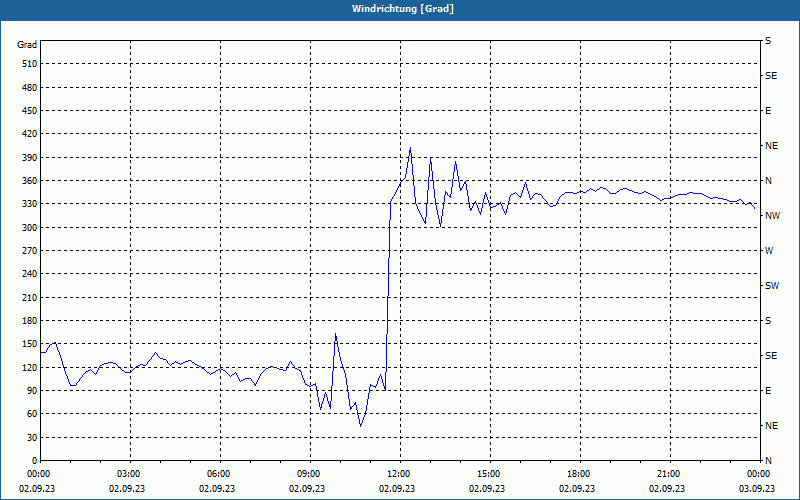Click the SW compass label on right axis
The width and height of the screenshot is (800, 500).
click(772, 286)
